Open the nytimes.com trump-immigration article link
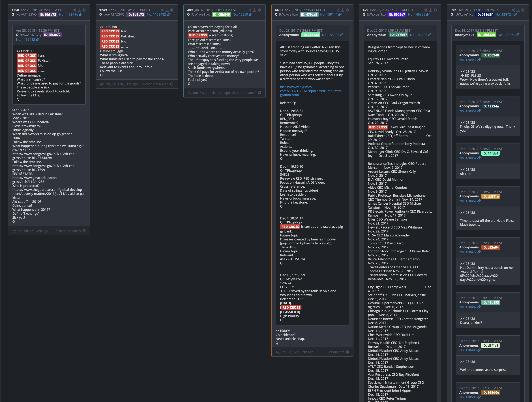 [x=311, y=91]
